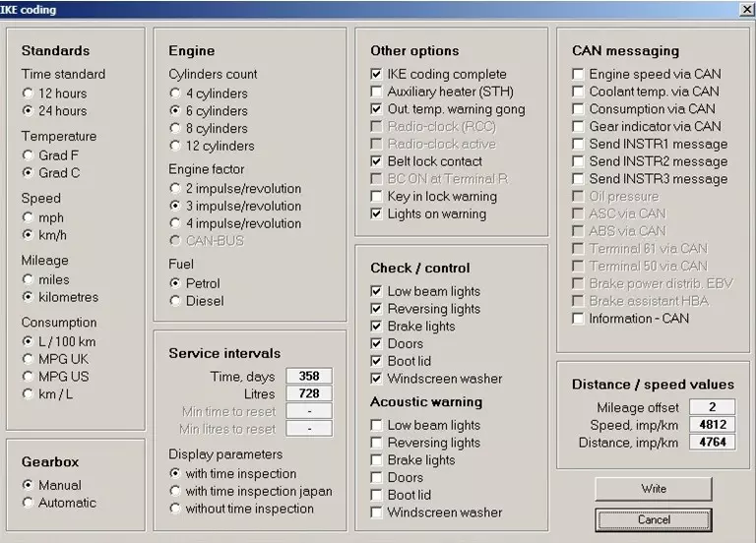
Task: Click the Speed, imp/km value field
Action: [x=712, y=425]
